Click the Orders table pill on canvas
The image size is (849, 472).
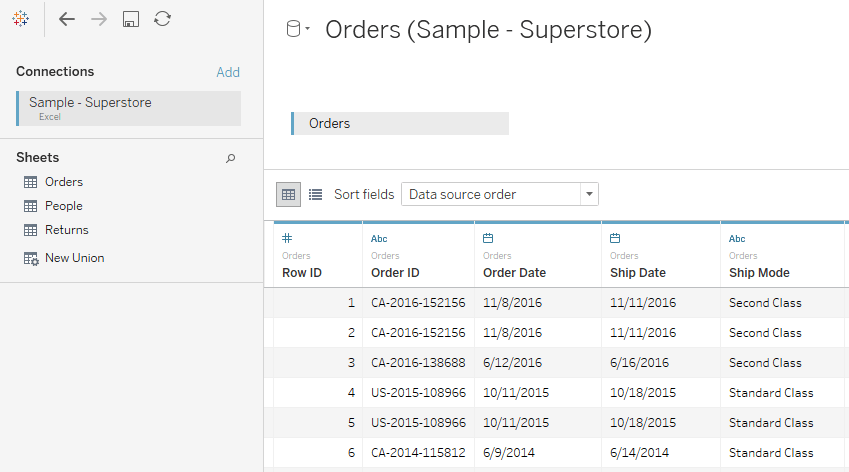coord(400,123)
